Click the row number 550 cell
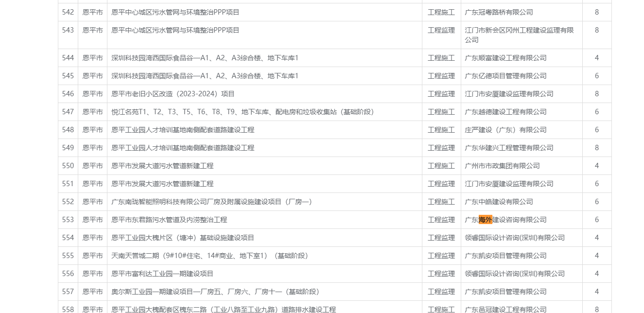The height and width of the screenshot is (313, 644). pos(68,166)
